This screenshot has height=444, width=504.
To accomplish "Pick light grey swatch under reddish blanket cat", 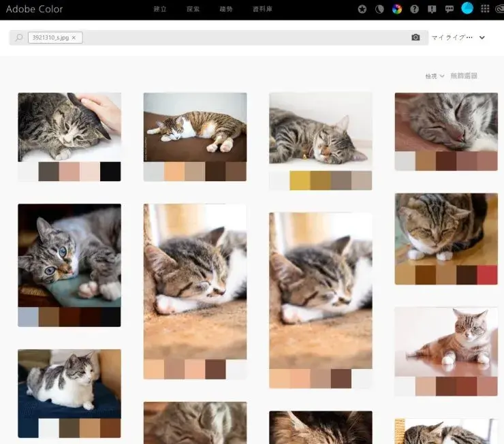I will coord(405,161).
